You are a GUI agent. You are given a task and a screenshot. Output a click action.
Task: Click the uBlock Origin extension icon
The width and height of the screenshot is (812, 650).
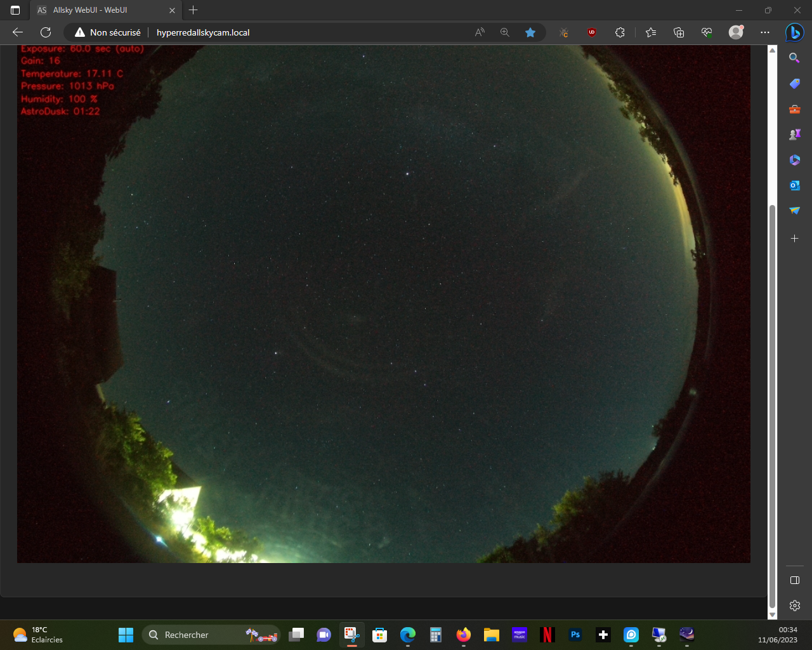coord(592,32)
